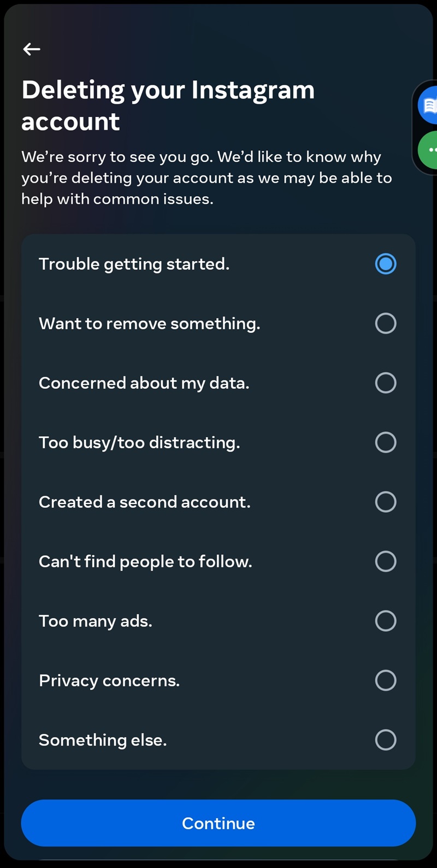
Task: Tap the "Created a second account." text label
Action: pos(145,502)
